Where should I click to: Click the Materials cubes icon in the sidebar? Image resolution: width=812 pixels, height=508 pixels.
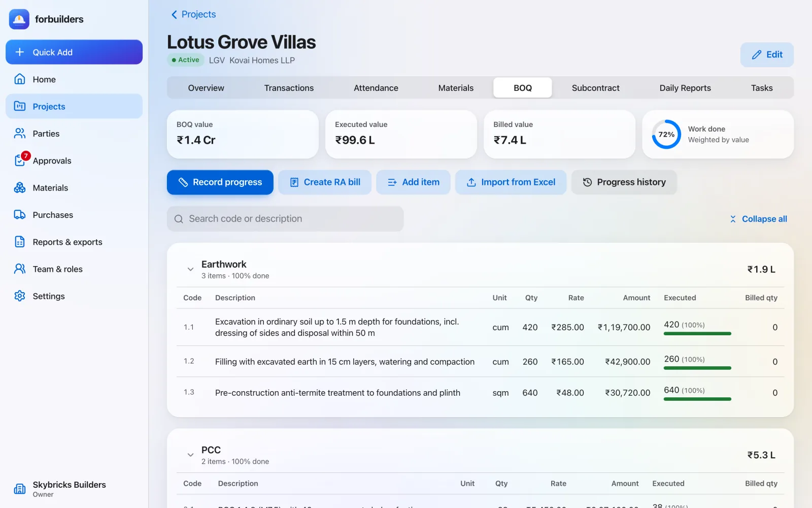point(20,188)
